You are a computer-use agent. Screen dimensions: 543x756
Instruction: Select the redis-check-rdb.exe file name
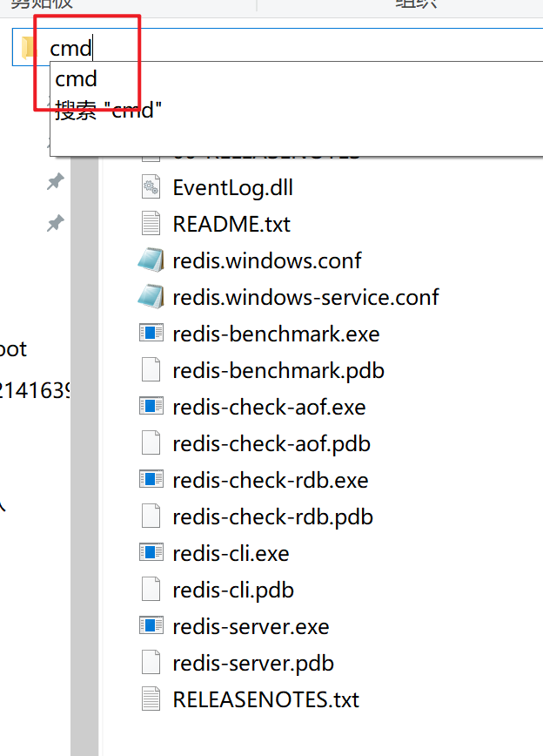(271, 481)
